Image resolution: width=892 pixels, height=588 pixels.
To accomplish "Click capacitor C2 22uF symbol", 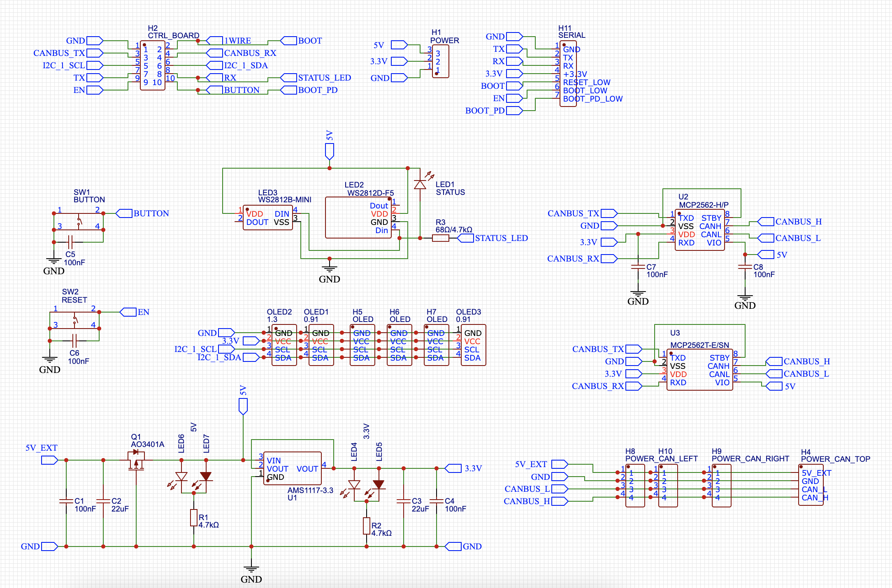I will point(103,501).
